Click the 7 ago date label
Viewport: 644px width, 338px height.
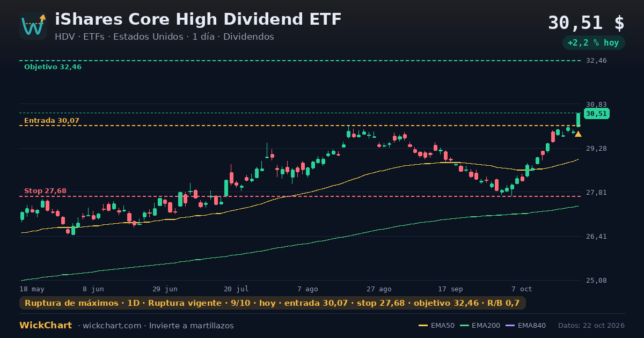click(308, 289)
